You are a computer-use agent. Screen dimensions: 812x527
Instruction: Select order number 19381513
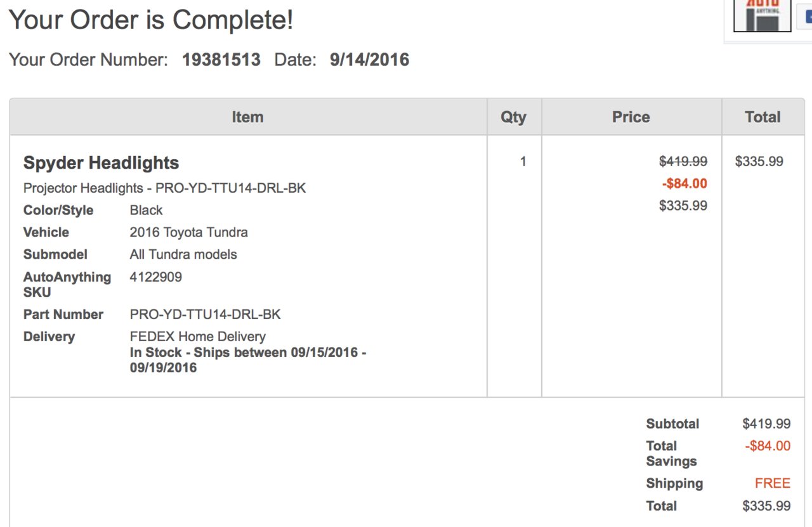pyautogui.click(x=221, y=60)
